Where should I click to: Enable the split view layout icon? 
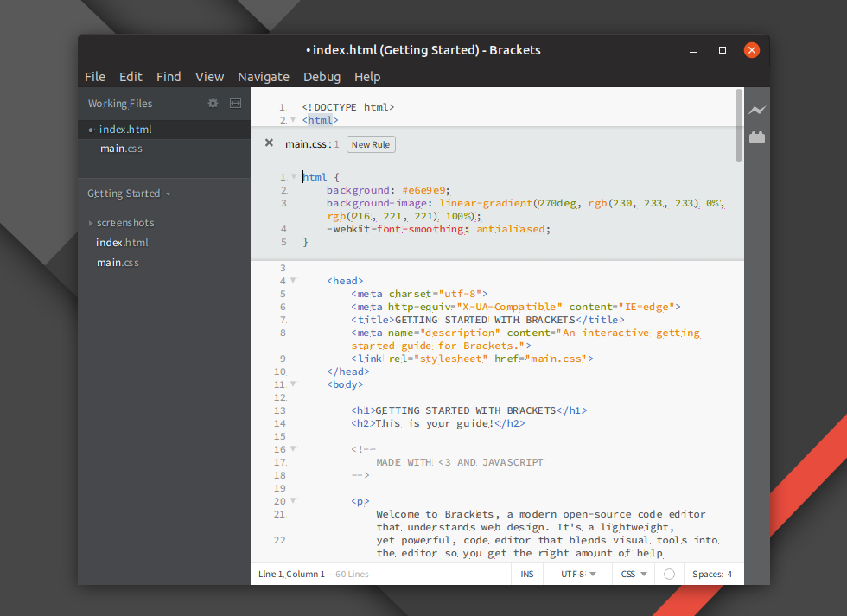click(x=235, y=103)
